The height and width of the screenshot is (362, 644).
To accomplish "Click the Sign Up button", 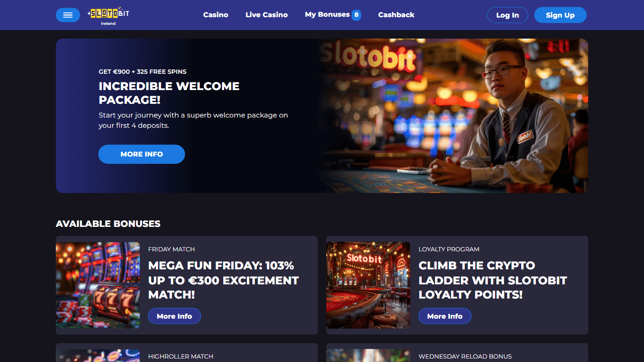I will [560, 15].
